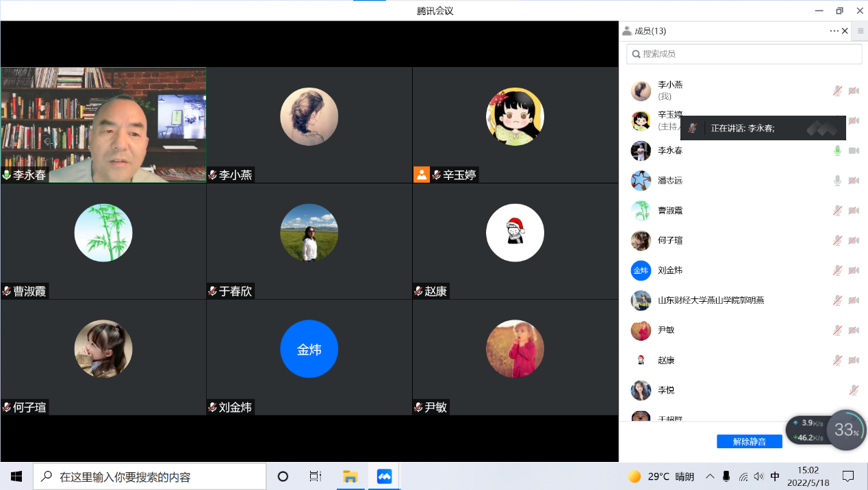The width and height of the screenshot is (868, 490).
Task: Switch the 中 input method indicator
Action: point(775,476)
